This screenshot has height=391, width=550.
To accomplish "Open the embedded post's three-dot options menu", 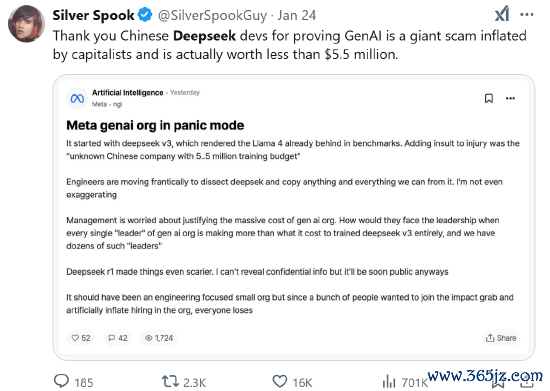I will [x=510, y=99].
